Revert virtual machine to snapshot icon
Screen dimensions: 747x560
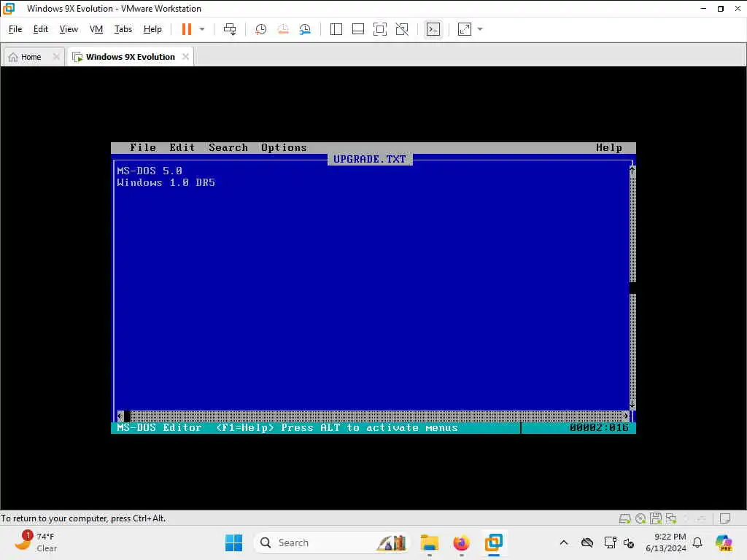[283, 29]
